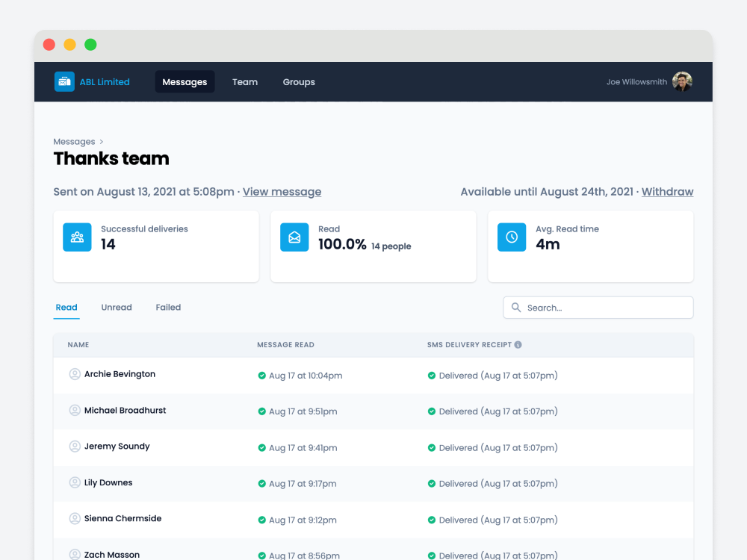Open Joe Willowsmith's profile avatar
Image resolution: width=747 pixels, height=560 pixels.
pyautogui.click(x=682, y=81)
